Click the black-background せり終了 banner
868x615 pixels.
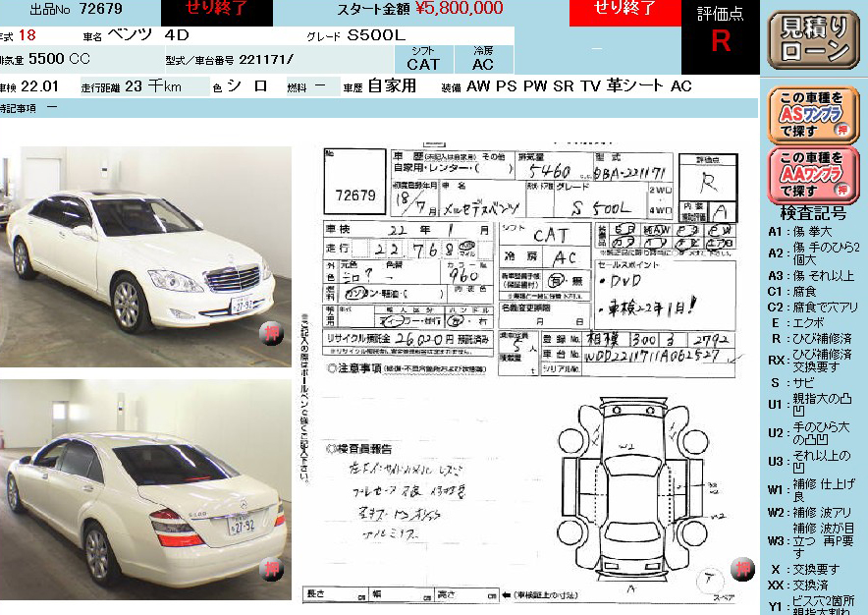click(x=216, y=11)
